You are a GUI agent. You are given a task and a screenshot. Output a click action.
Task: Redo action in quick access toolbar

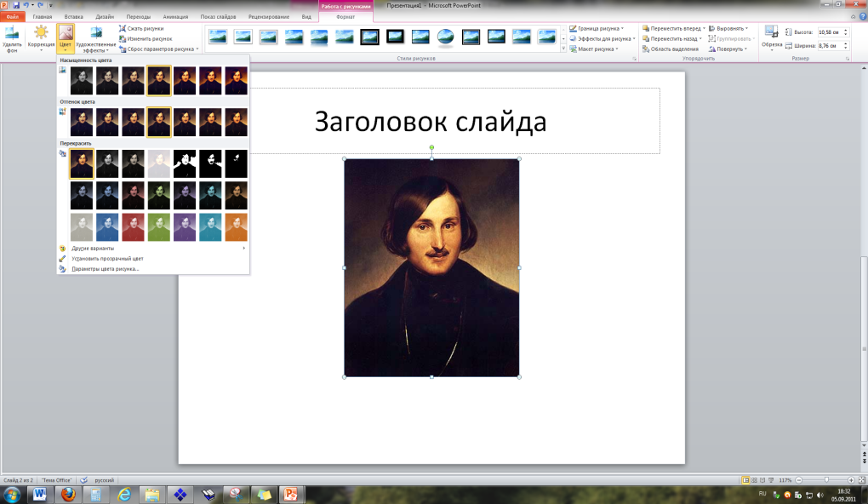coord(40,5)
